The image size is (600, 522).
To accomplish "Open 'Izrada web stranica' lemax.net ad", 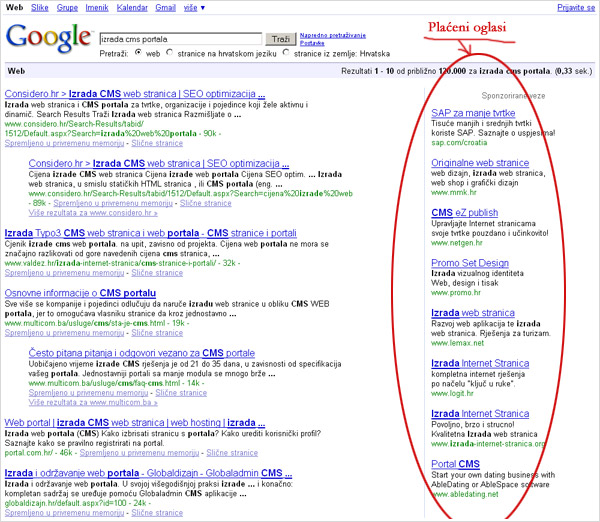I will click(473, 313).
